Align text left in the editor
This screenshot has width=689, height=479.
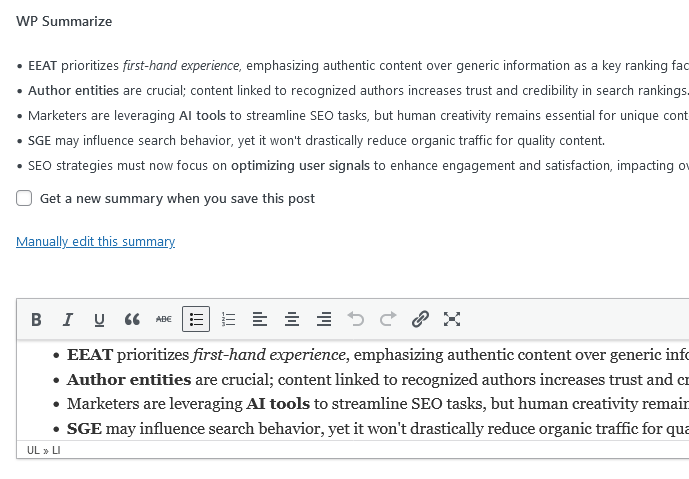click(x=260, y=319)
